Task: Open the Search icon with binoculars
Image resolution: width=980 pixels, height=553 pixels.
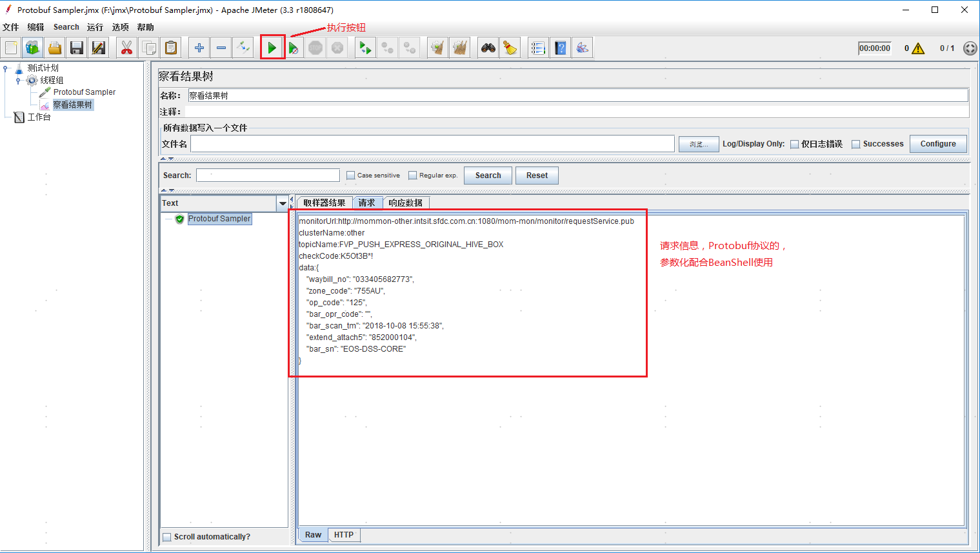Action: click(488, 47)
